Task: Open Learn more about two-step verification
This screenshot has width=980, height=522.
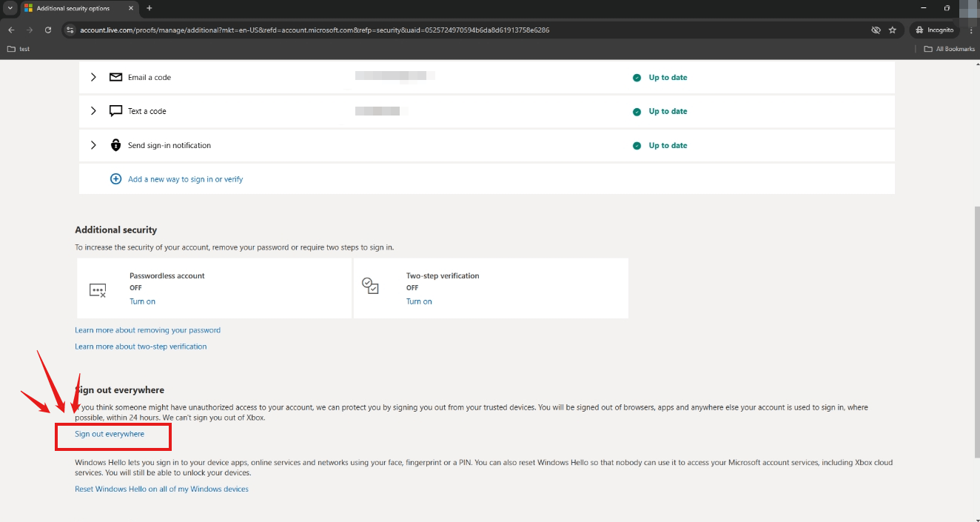Action: (x=141, y=347)
